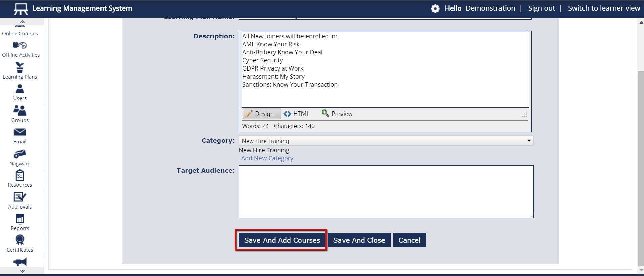Click inside the Target Audience text box
The height and width of the screenshot is (276, 644).
pos(386,191)
